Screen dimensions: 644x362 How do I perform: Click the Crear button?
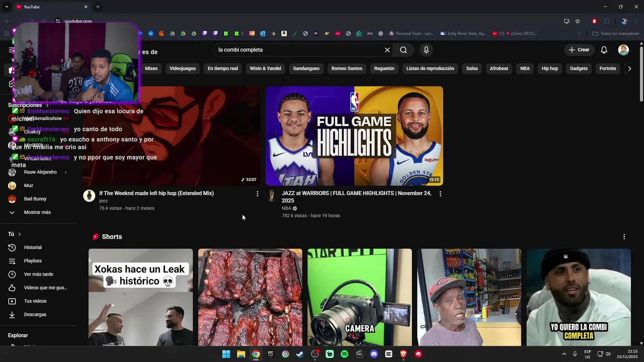579,50
